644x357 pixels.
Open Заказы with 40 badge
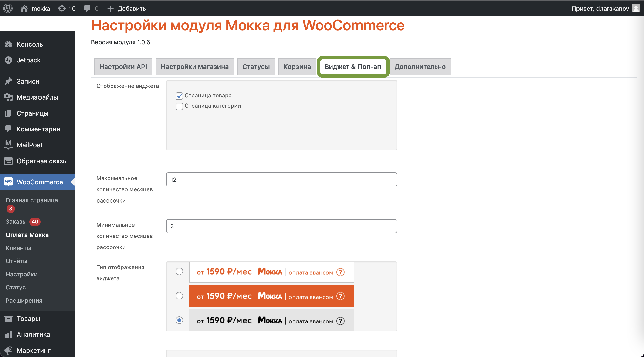click(x=23, y=222)
